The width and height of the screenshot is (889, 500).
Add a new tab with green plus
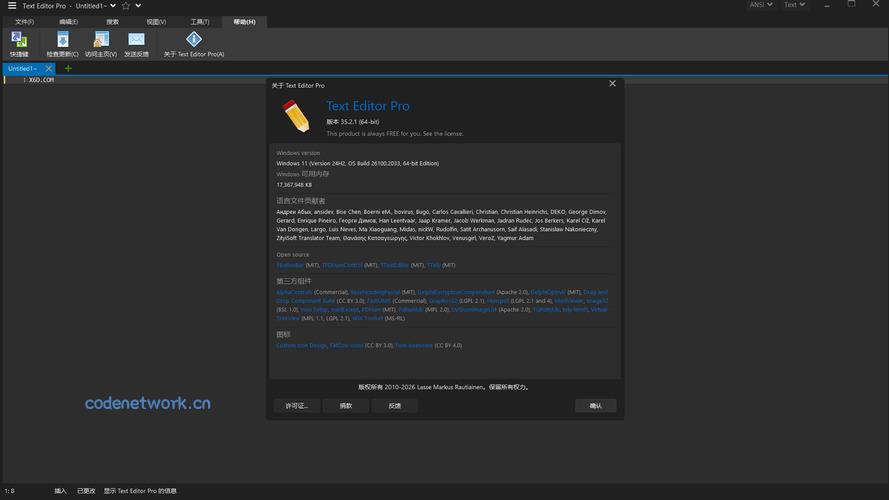tap(68, 69)
